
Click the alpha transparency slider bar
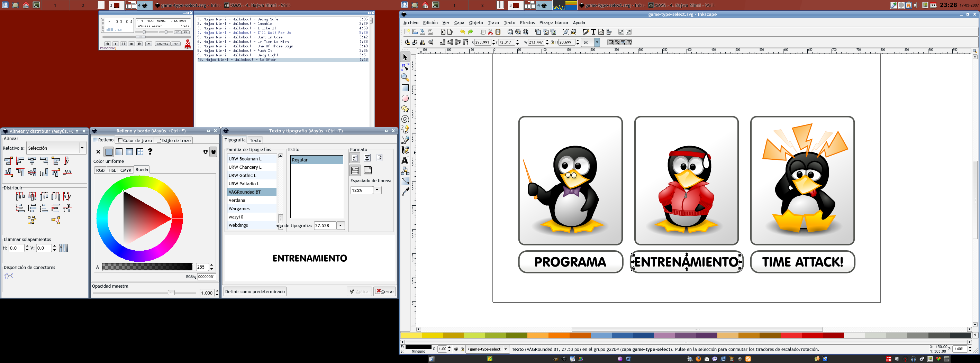[147, 267]
